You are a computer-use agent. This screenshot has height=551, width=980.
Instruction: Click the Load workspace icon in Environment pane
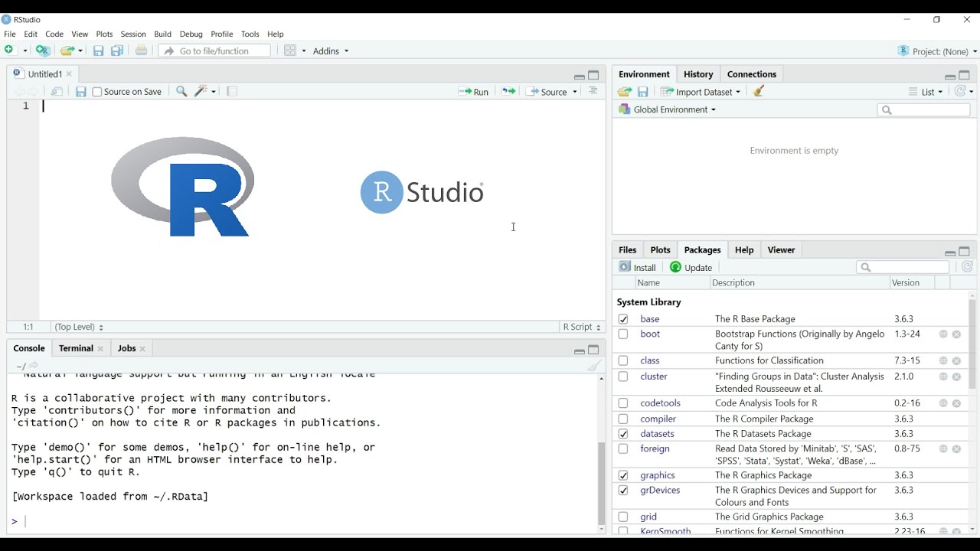tap(625, 92)
